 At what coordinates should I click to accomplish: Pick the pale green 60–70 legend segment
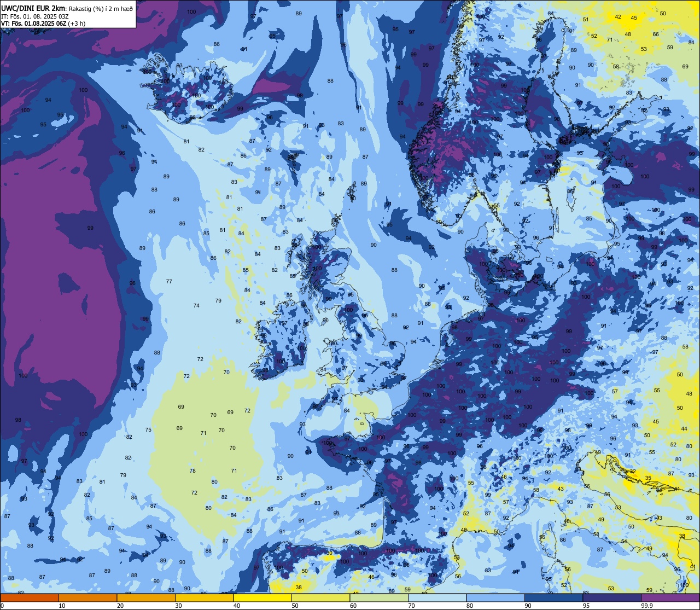coord(379,597)
